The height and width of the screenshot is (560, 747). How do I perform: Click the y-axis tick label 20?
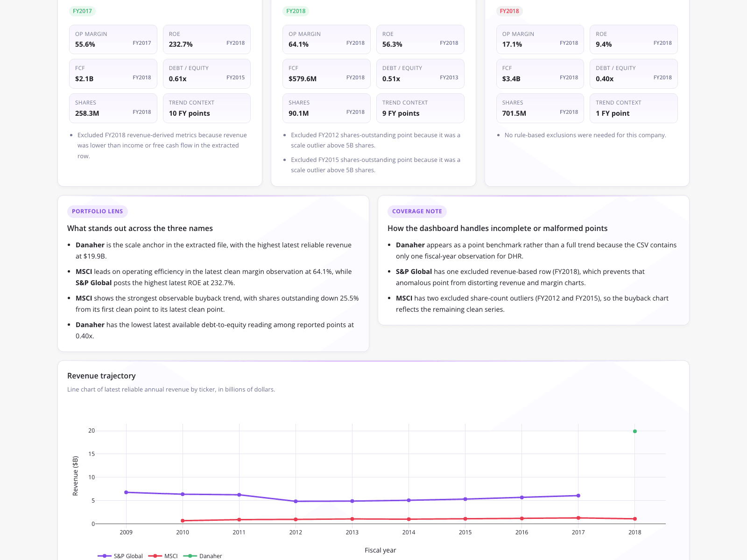pyautogui.click(x=92, y=431)
